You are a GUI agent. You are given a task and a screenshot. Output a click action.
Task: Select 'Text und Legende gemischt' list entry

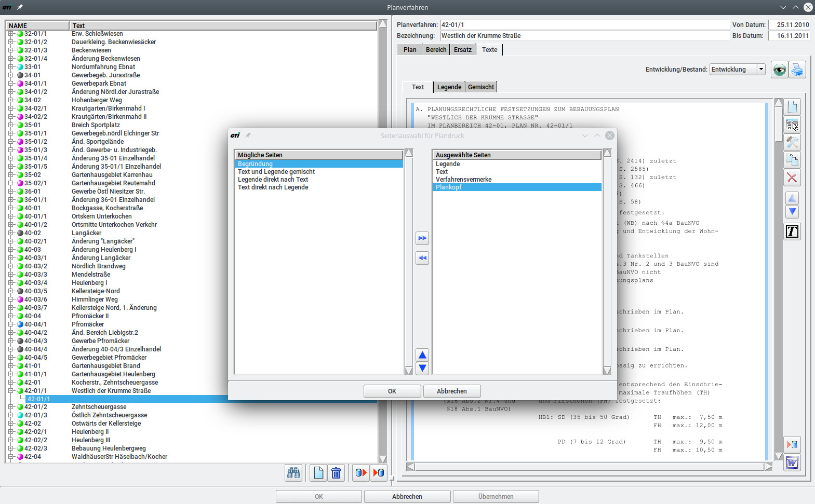click(276, 172)
